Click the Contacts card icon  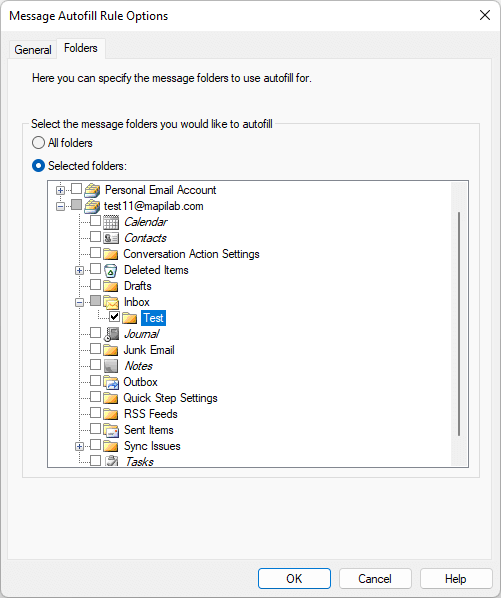pos(111,238)
